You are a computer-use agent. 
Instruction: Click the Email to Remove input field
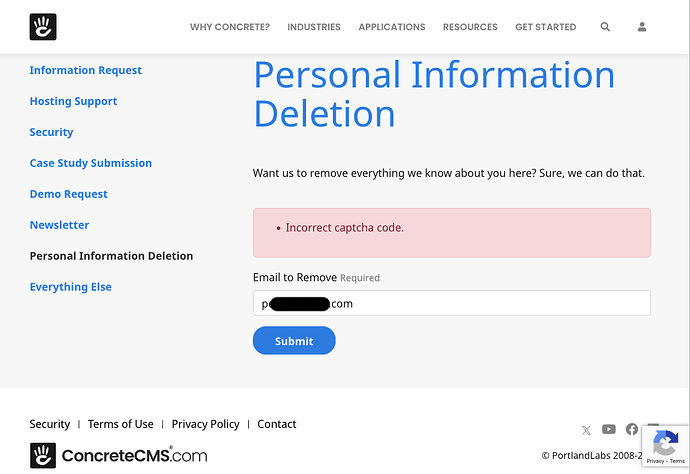pos(452,303)
